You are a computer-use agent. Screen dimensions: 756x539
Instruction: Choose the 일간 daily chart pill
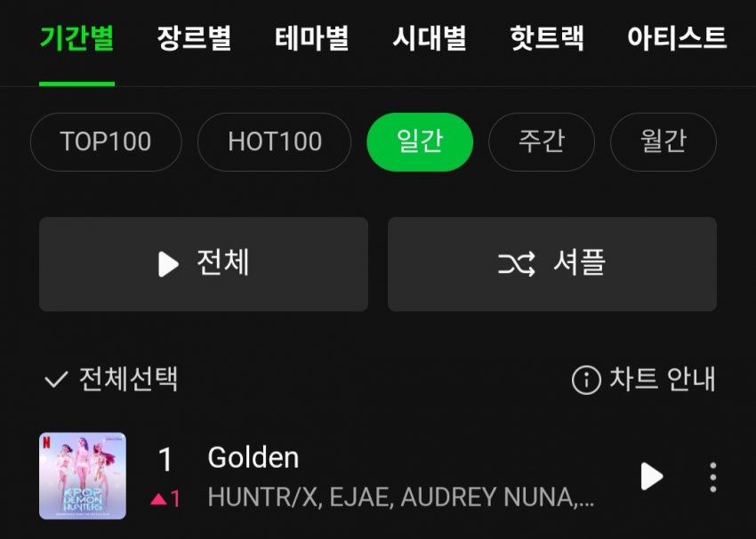[x=420, y=141]
